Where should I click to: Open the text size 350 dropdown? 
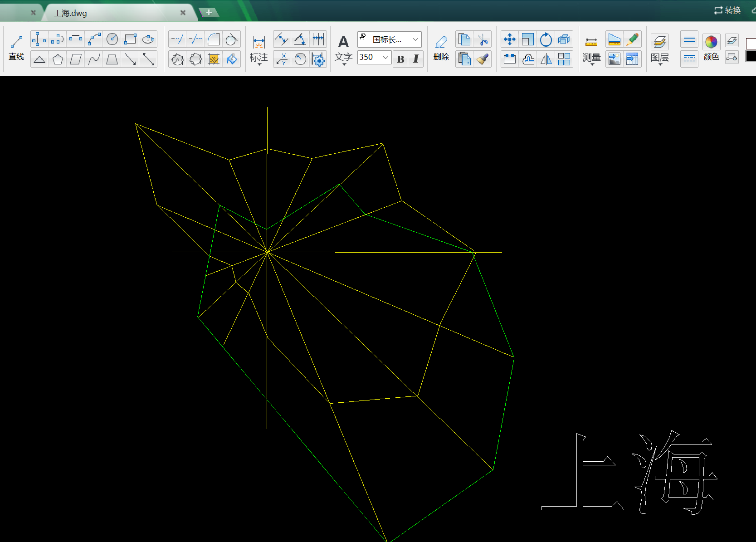click(375, 57)
